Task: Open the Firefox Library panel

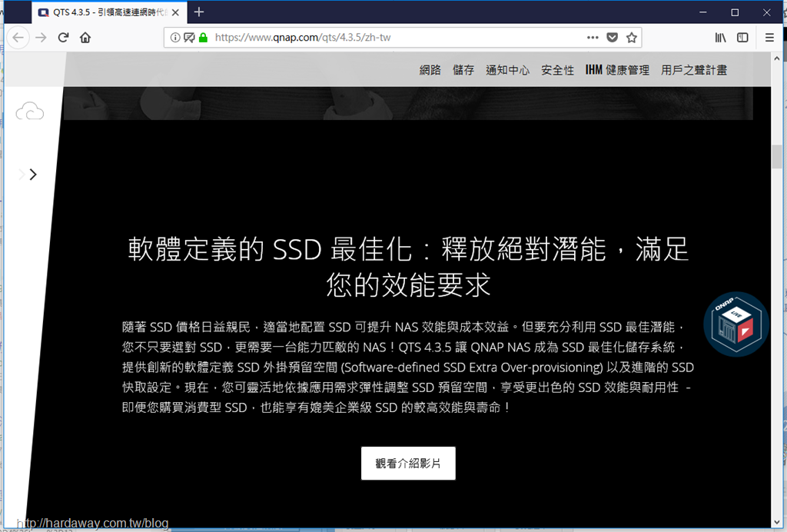Action: point(721,38)
